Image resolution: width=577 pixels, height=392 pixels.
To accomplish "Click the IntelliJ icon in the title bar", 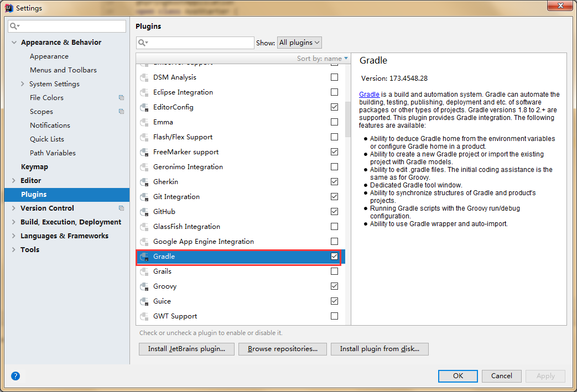I will tap(9, 8).
